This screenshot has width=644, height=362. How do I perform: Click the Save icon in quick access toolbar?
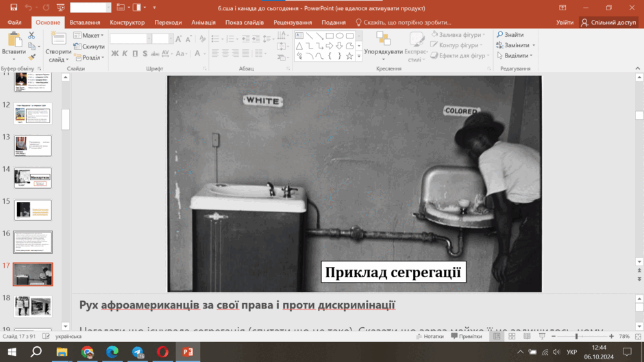pyautogui.click(x=14, y=8)
